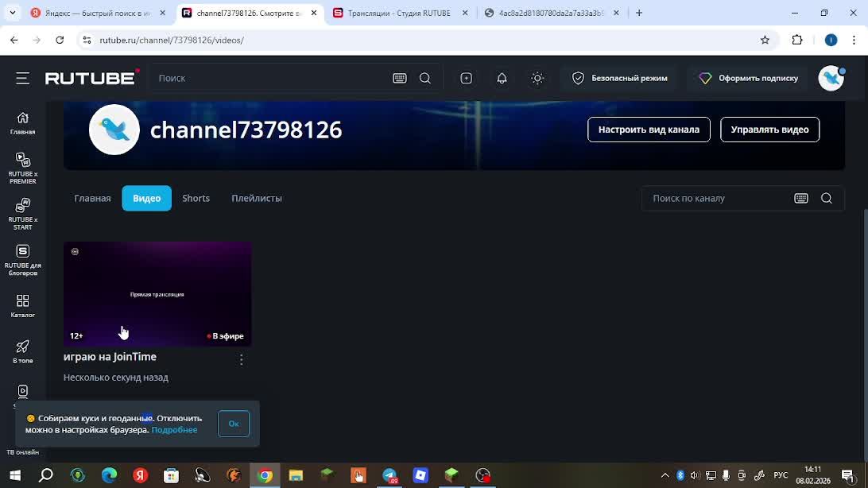
Task: Open video title играю на JoinTime
Action: 110,357
